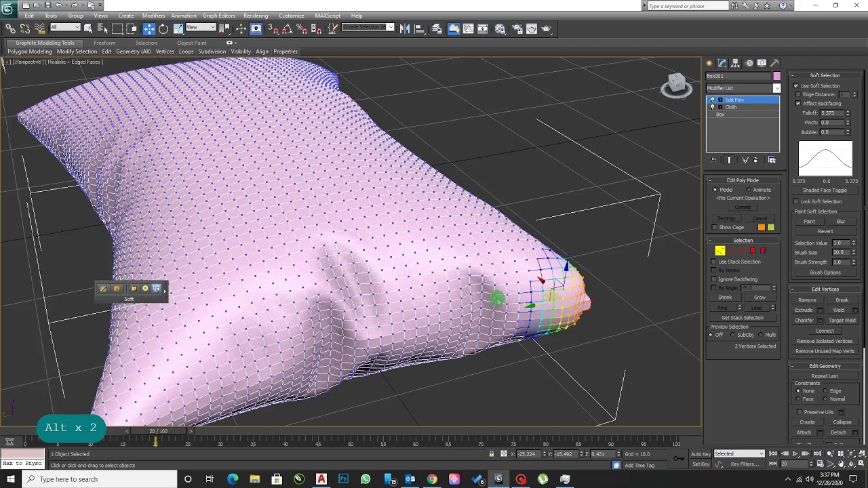Image resolution: width=868 pixels, height=488 pixels.
Task: Open the Create Selection Set dropdown
Action: pos(368,27)
